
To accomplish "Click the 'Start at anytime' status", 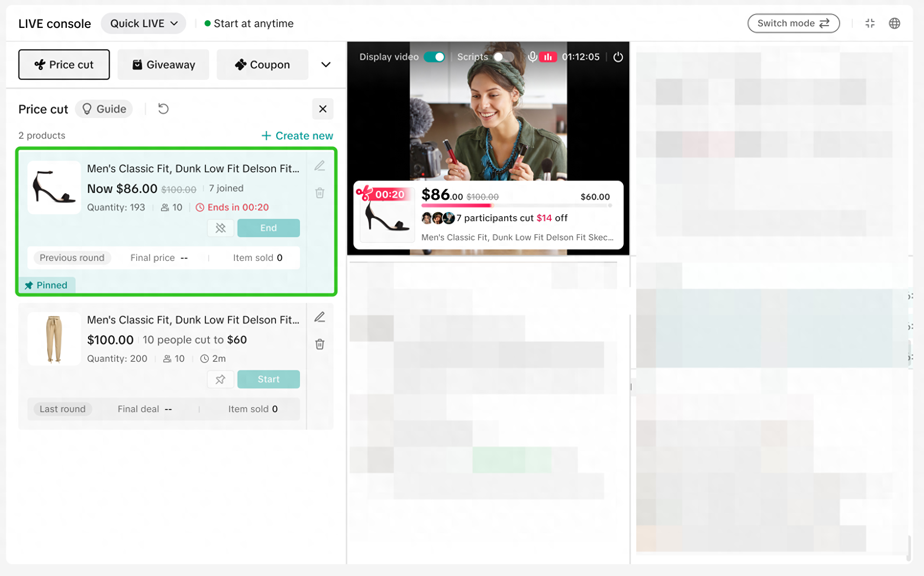I will (x=249, y=23).
